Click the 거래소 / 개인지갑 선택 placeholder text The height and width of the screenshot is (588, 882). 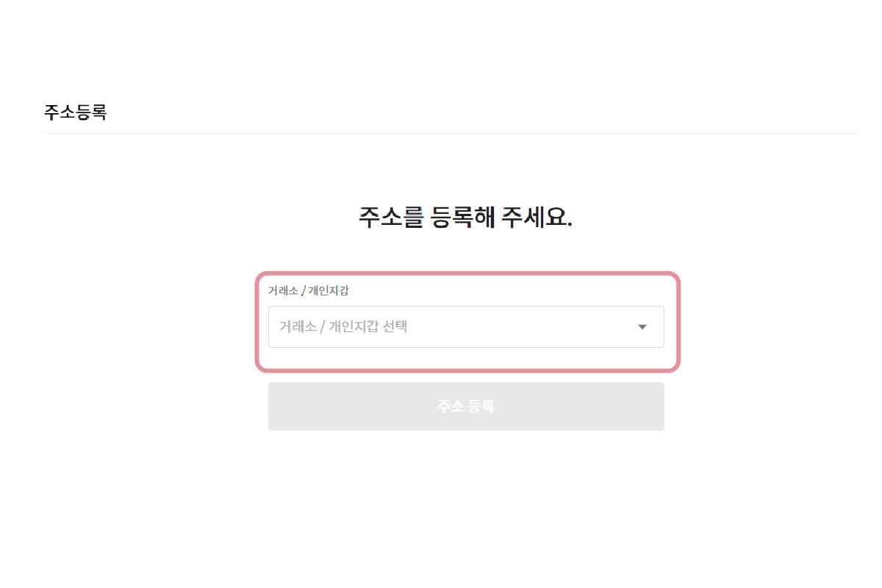(x=343, y=327)
